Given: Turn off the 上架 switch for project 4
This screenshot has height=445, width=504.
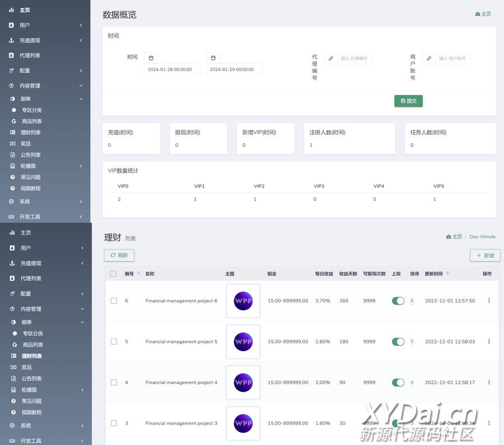Looking at the screenshot, I should click(398, 382).
